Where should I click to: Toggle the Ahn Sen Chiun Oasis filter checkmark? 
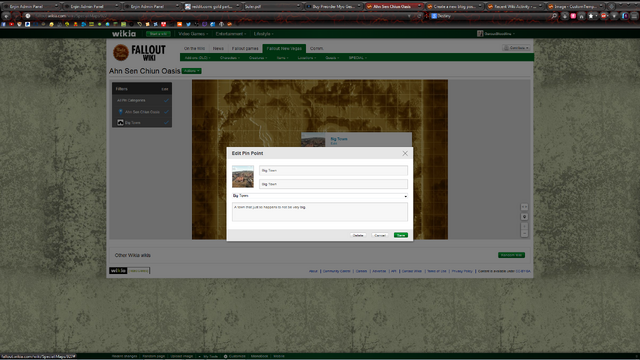click(x=167, y=111)
